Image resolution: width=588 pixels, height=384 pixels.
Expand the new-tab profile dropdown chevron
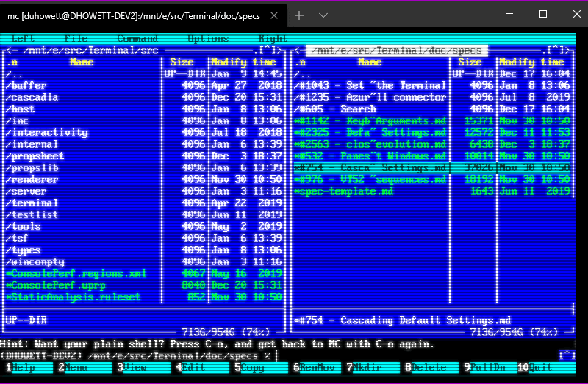pyautogui.click(x=323, y=15)
